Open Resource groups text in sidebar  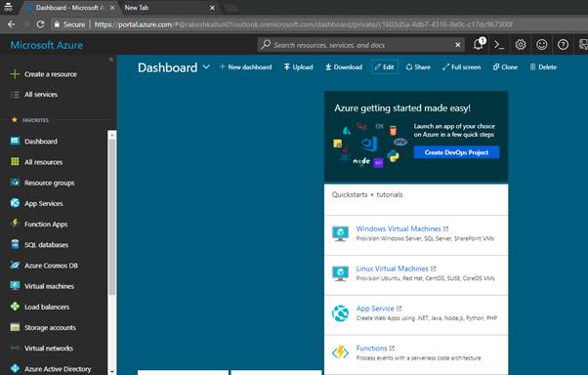(49, 183)
